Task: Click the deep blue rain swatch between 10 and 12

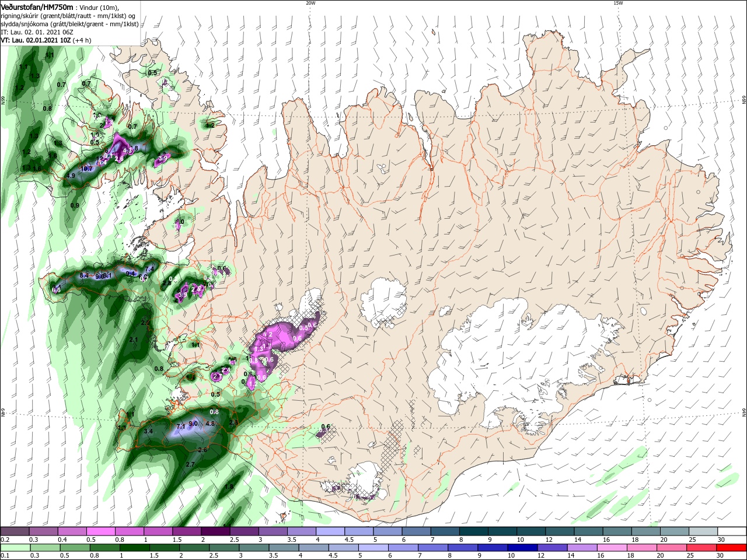Action: pos(523,548)
